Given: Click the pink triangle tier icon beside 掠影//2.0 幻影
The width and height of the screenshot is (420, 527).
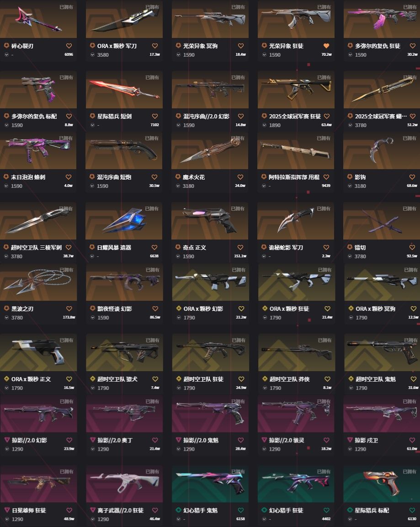Looking at the screenshot, I should (x=6, y=440).
